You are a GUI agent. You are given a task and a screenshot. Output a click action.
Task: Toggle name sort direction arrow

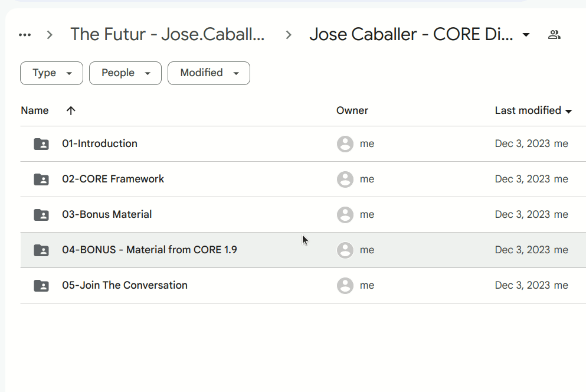click(71, 110)
